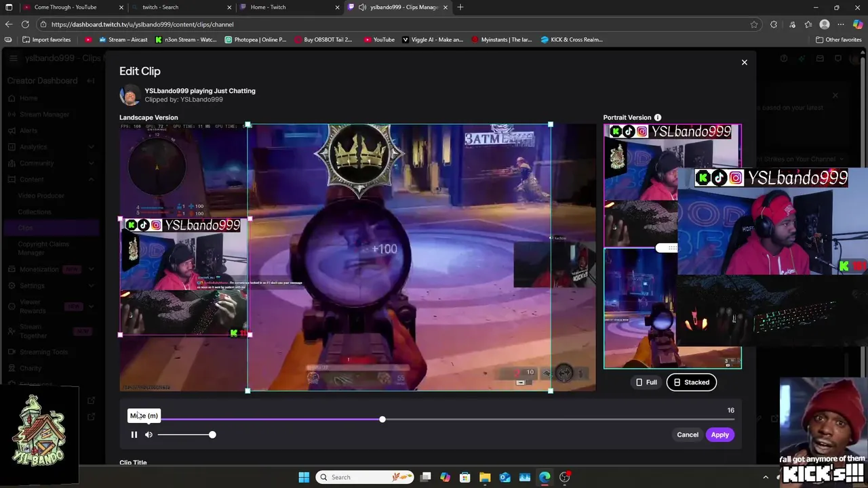Image resolution: width=868 pixels, height=488 pixels.
Task: Open the Stream – Aircast bookmark
Action: [x=123, y=39]
